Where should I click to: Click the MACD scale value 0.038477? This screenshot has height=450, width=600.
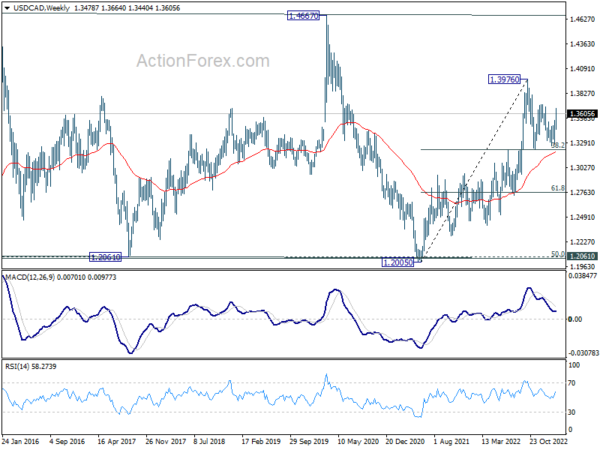(x=583, y=276)
